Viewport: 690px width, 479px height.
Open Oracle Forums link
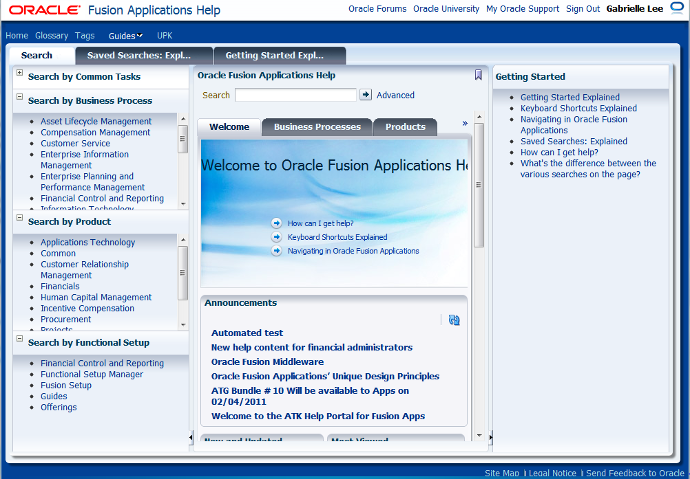(377, 9)
